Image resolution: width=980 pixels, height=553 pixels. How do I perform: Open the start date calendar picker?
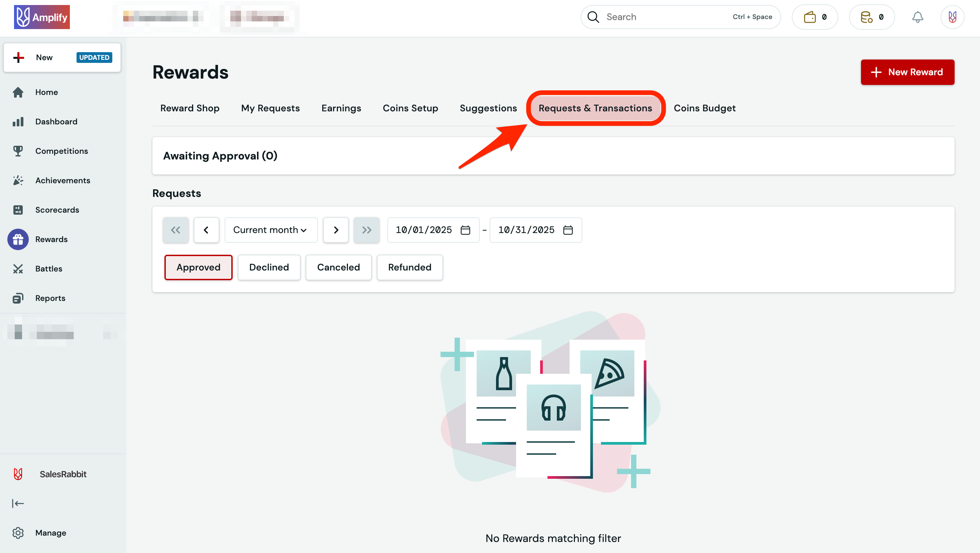coord(465,230)
